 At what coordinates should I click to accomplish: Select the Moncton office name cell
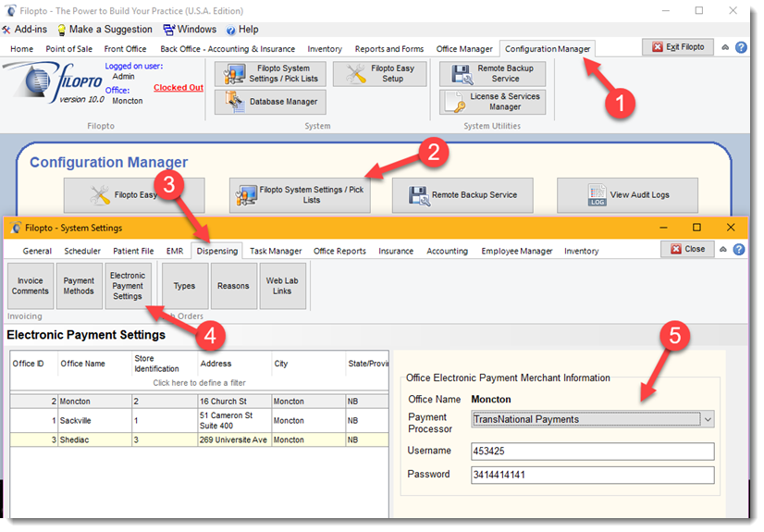pos(95,402)
